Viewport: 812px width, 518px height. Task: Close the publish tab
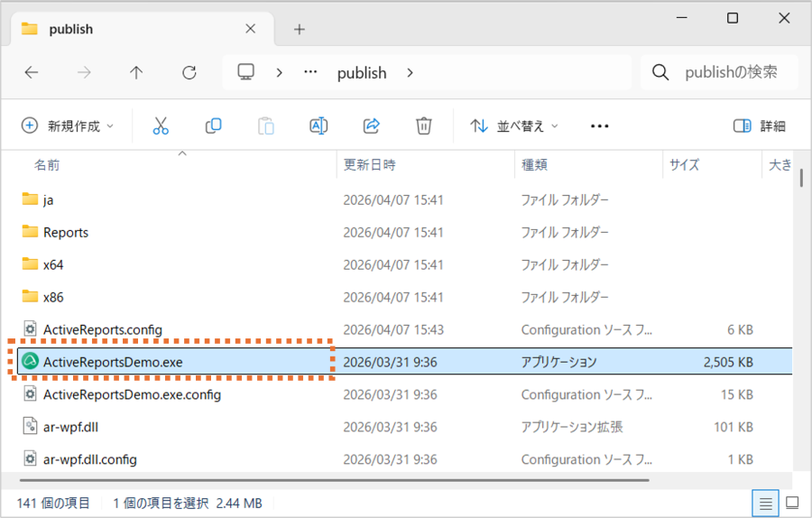click(250, 29)
